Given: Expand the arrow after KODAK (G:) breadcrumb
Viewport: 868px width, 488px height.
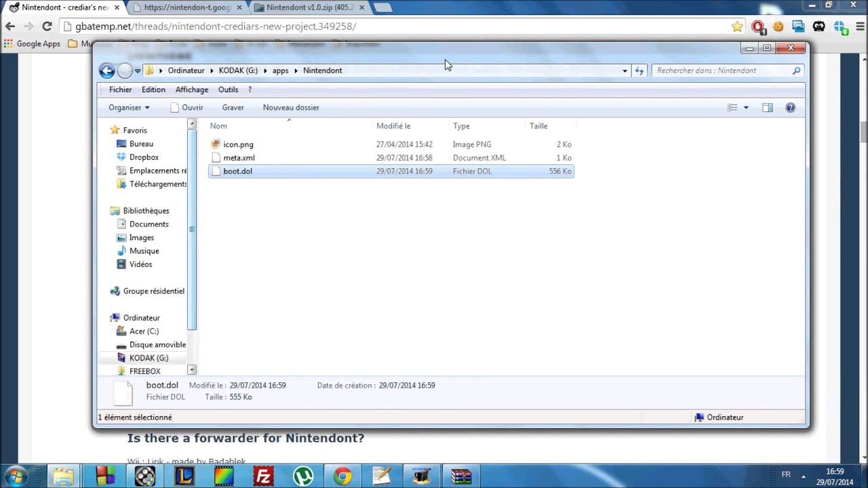Looking at the screenshot, I should pyautogui.click(x=265, y=70).
